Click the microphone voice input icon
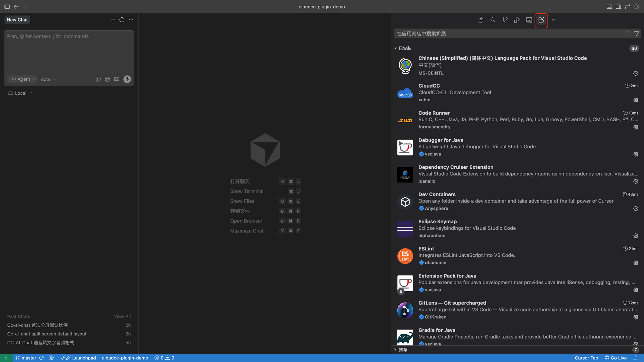This screenshot has height=362, width=644. point(127,79)
